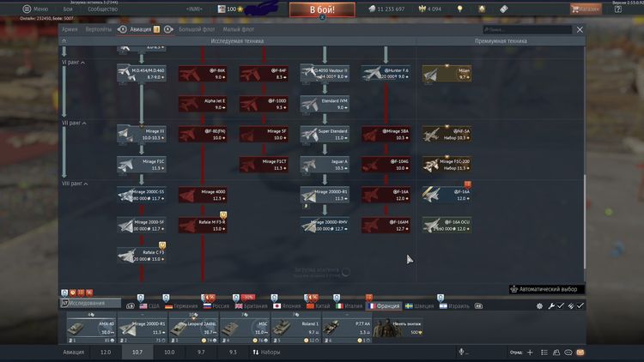The image size is (644, 362).
Task: Select the 10.7 battle rating preset
Action: tap(136, 352)
